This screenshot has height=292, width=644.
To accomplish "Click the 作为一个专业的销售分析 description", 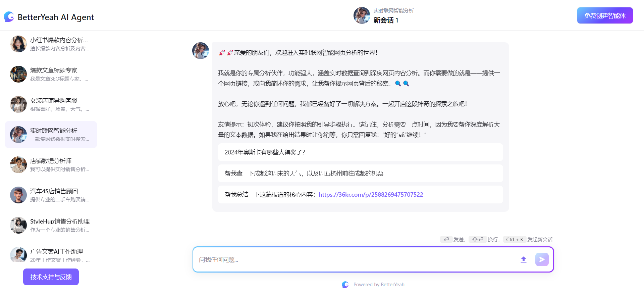I will coord(60,230).
